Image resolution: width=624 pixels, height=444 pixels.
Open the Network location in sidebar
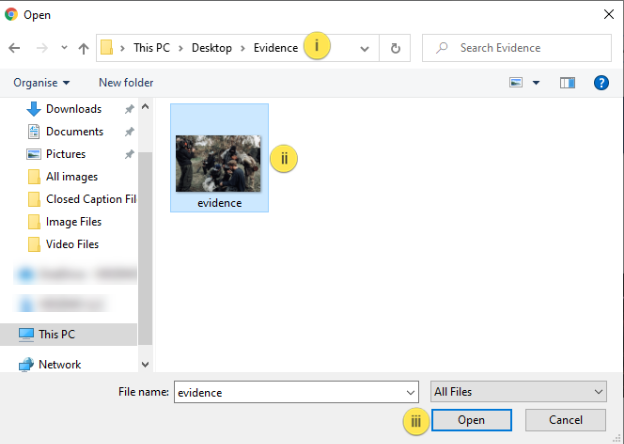59,365
